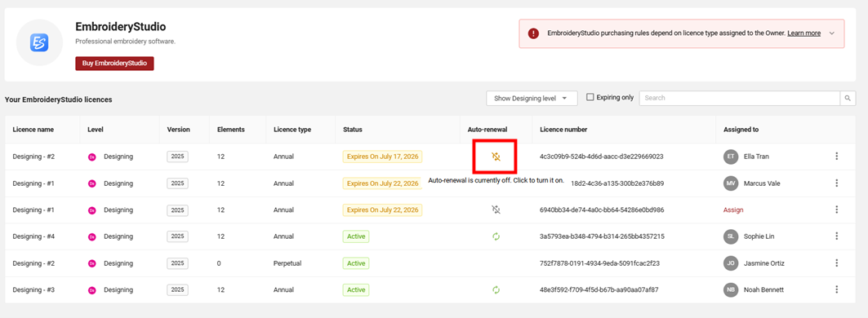Sort by Licence name column header
Image resolution: width=868 pixels, height=318 pixels.
[33, 130]
